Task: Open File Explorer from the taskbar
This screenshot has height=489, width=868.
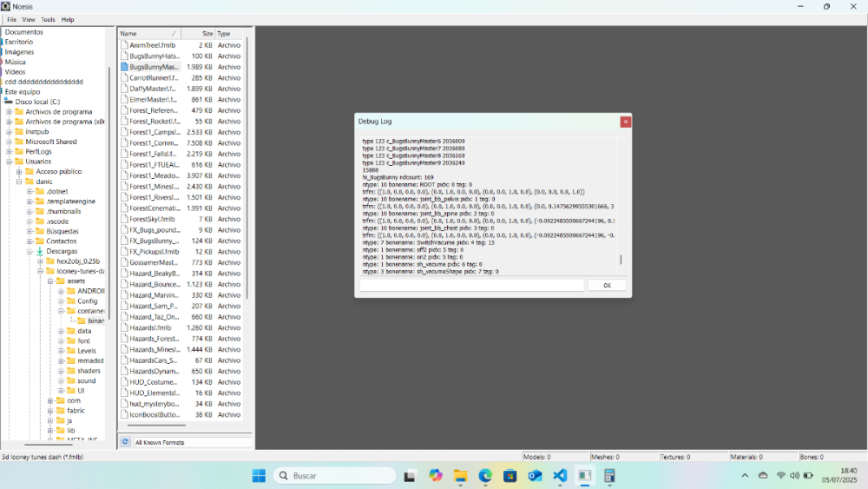Action: tap(460, 475)
